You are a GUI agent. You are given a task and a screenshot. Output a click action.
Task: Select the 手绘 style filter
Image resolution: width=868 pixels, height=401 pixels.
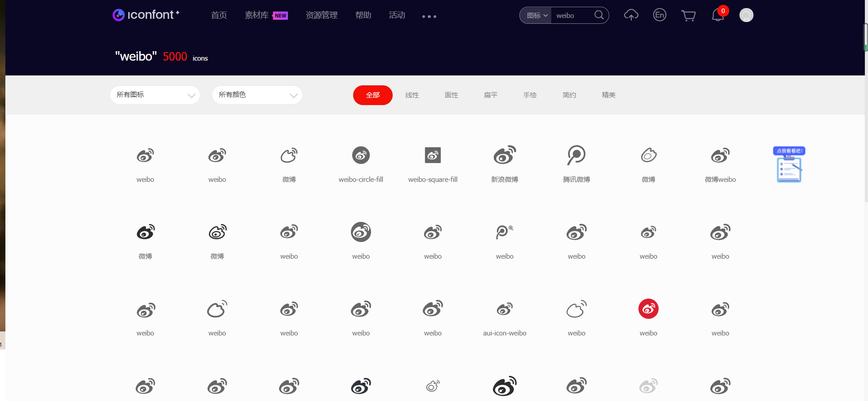point(530,95)
